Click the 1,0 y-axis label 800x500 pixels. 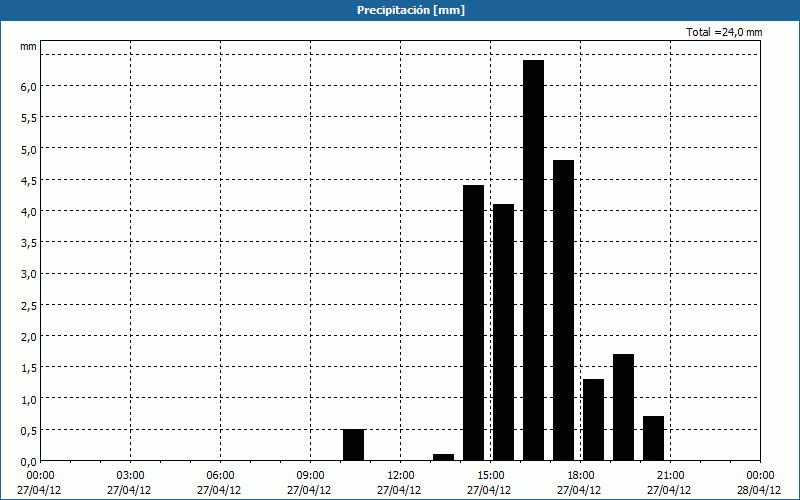pos(29,399)
